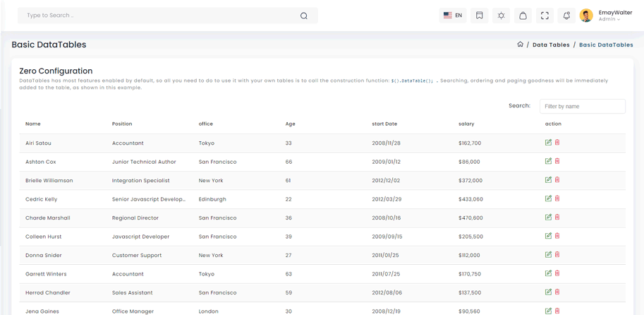
Task: Edit the Cedric Kelly row
Action: point(548,198)
